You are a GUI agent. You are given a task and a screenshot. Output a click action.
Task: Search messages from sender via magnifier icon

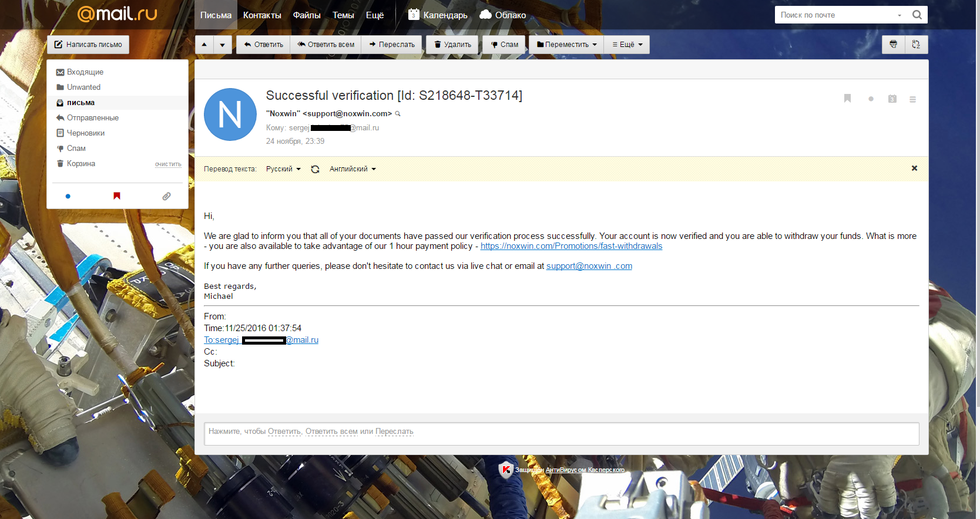coord(398,114)
